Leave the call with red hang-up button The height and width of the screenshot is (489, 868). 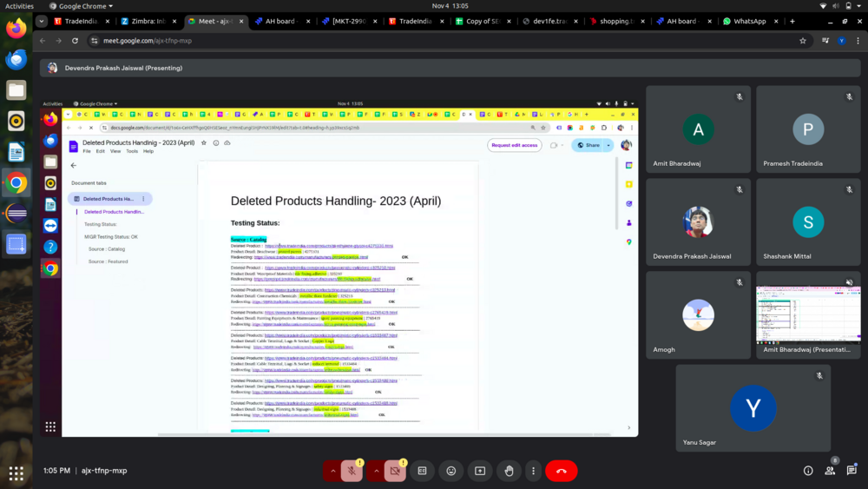click(x=562, y=471)
